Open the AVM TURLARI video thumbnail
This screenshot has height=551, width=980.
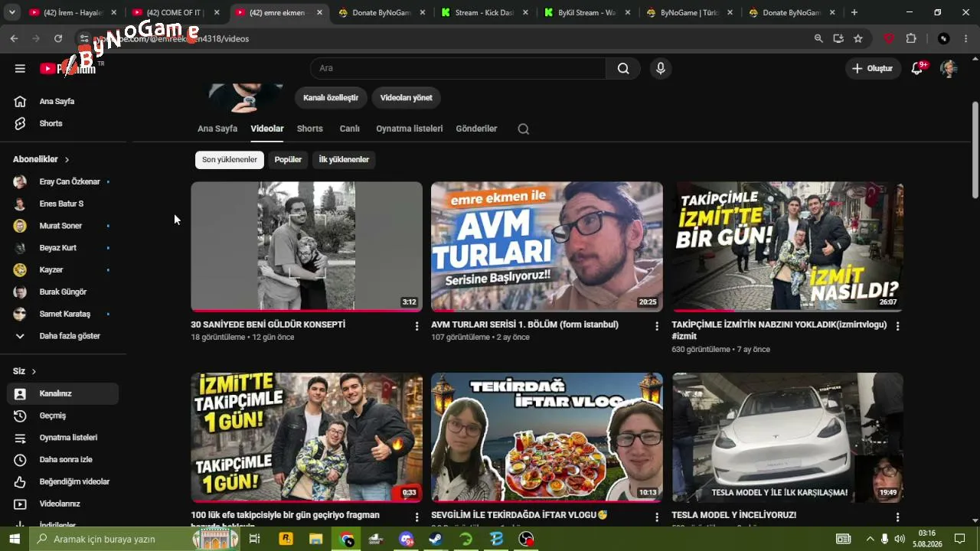click(547, 246)
